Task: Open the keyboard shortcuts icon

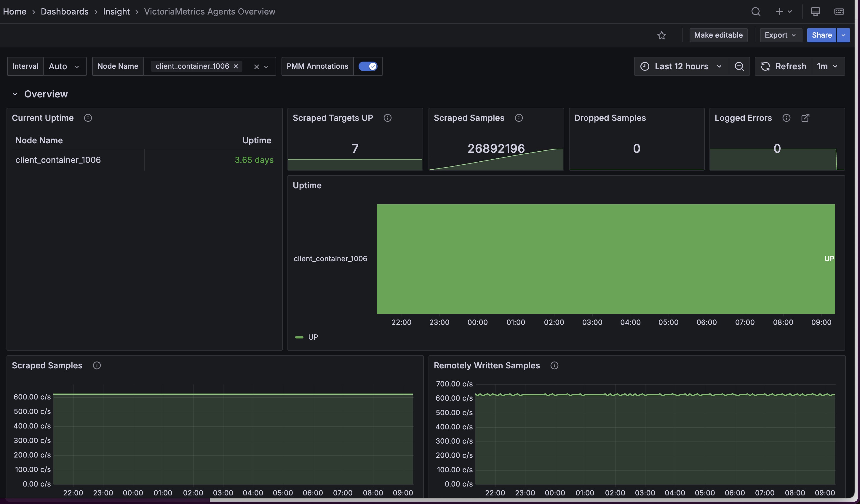Action: [839, 12]
